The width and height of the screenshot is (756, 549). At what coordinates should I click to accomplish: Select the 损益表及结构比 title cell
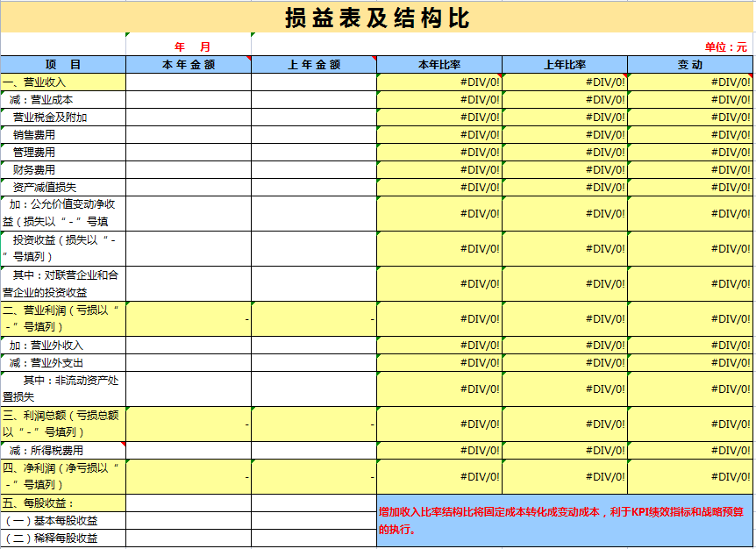pyautogui.click(x=378, y=15)
